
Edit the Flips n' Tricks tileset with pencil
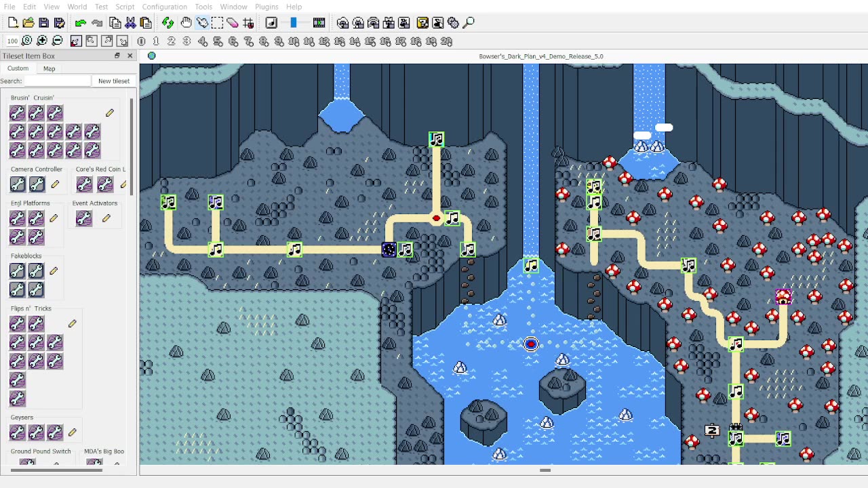73,324
